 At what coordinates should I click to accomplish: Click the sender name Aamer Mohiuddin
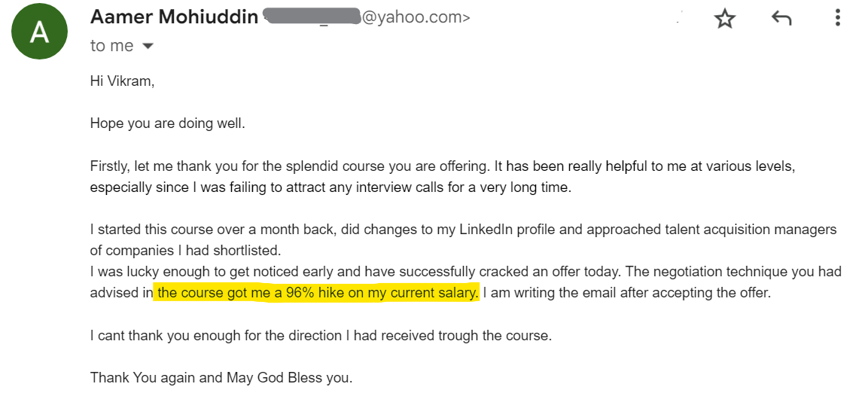click(x=174, y=17)
